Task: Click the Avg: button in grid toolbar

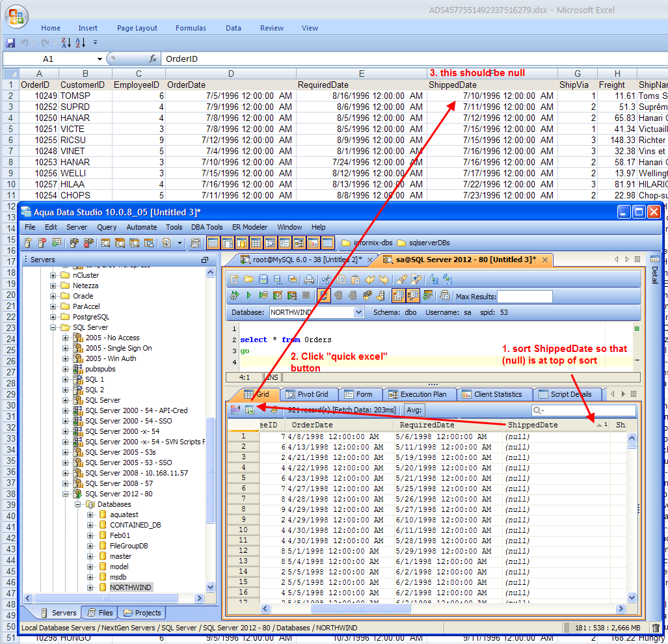Action: click(414, 410)
